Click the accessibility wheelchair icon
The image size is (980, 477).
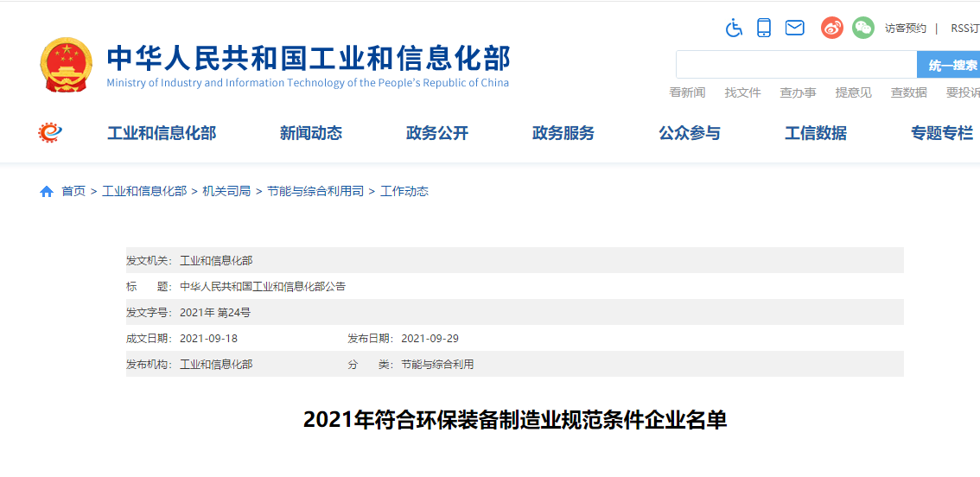[734, 28]
